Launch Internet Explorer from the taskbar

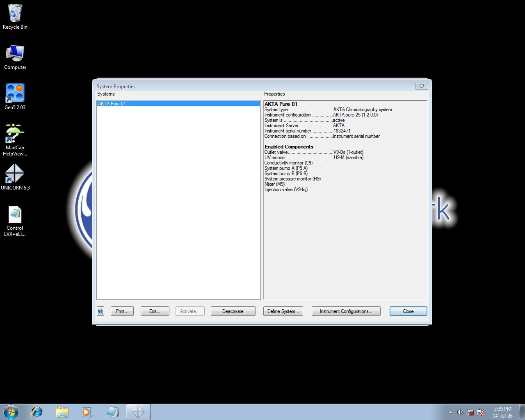(37, 412)
